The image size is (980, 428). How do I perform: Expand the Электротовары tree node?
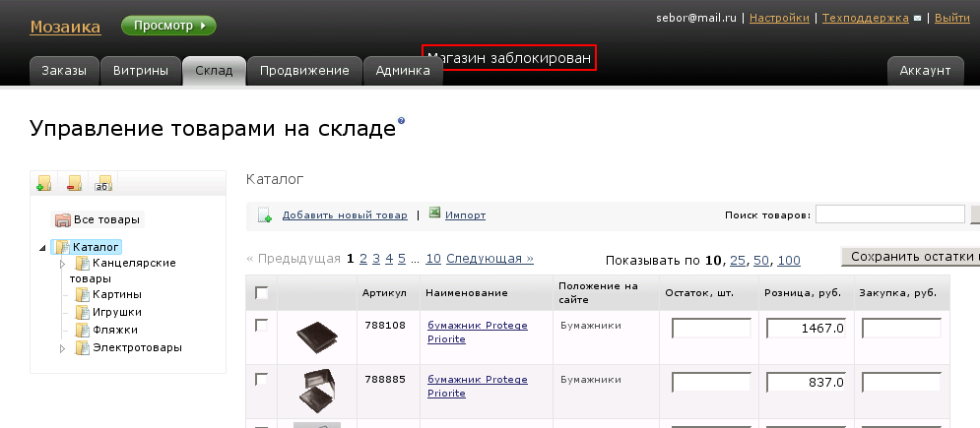click(62, 348)
